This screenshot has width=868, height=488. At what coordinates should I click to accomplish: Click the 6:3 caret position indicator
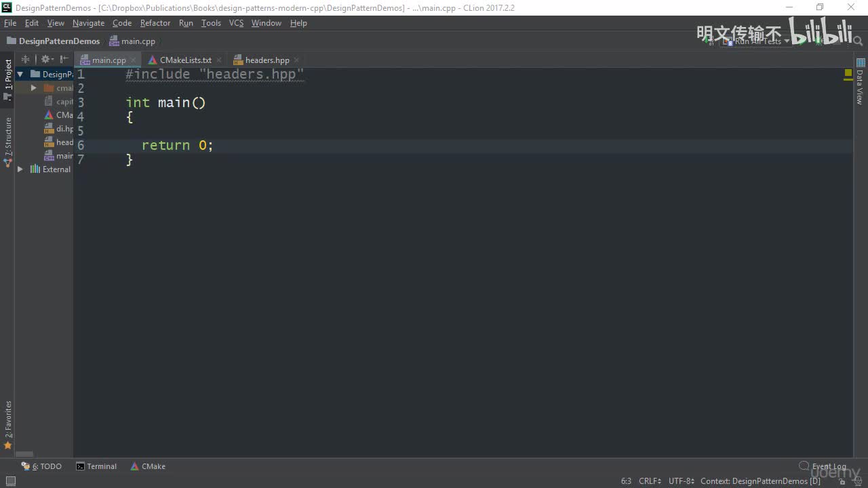[x=626, y=481]
